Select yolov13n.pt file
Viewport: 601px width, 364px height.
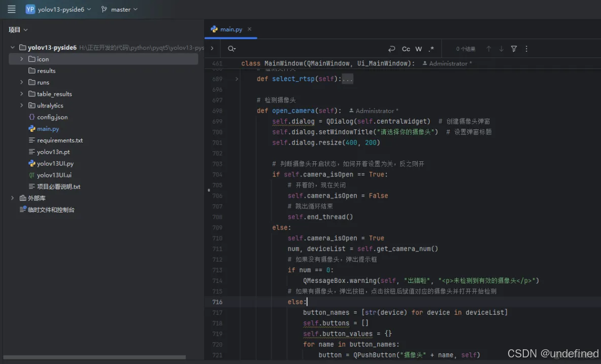53,152
